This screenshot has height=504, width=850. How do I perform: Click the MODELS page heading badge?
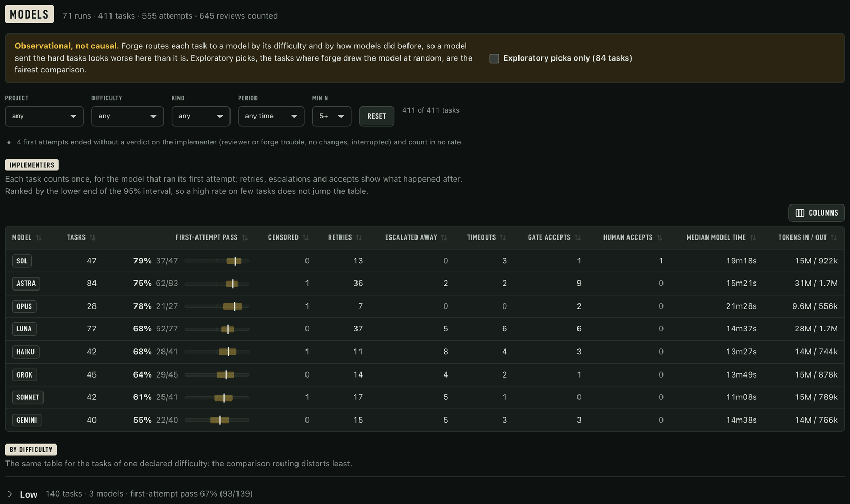point(29,14)
